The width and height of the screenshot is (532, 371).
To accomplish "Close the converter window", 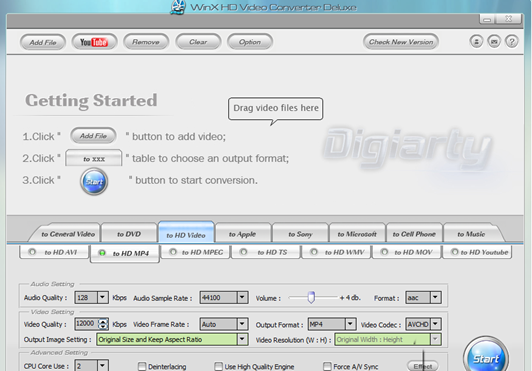I will tap(508, 19).
